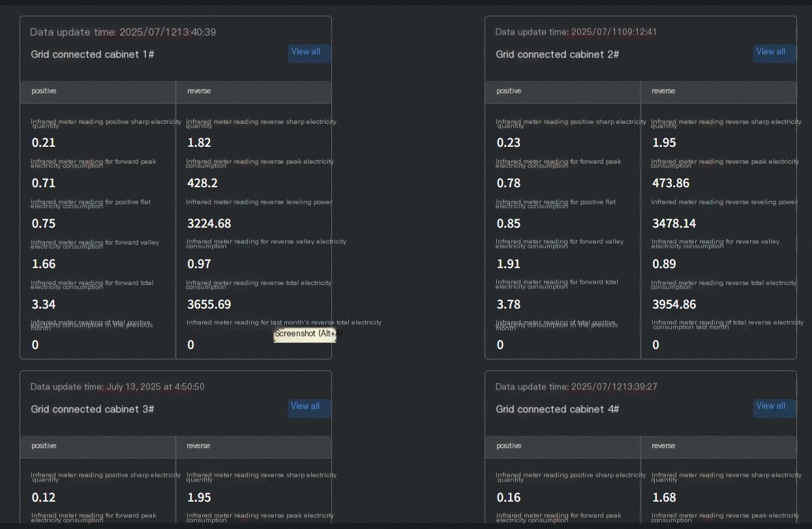Click reverse total value 3655.69
The image size is (812, 529).
(209, 304)
